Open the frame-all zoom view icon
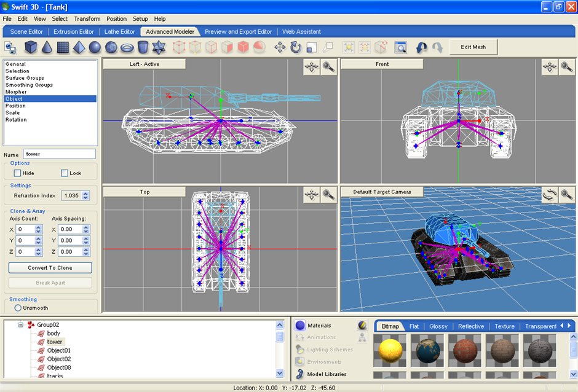The image size is (578, 392). 400,47
